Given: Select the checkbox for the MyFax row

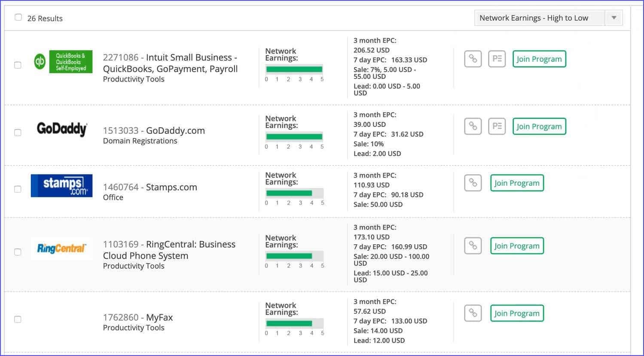Looking at the screenshot, I should tap(18, 319).
